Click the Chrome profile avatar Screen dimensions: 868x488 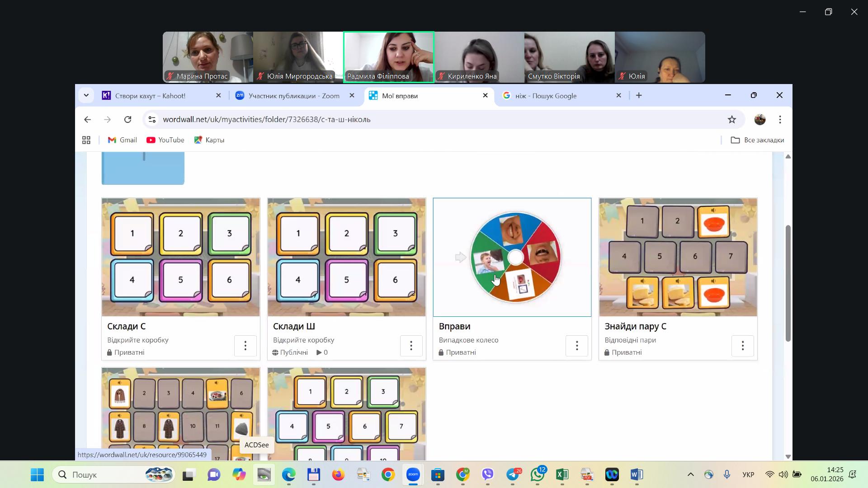click(760, 119)
